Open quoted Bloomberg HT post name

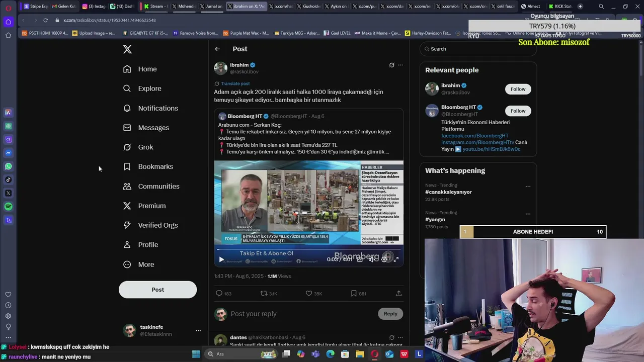(x=245, y=116)
